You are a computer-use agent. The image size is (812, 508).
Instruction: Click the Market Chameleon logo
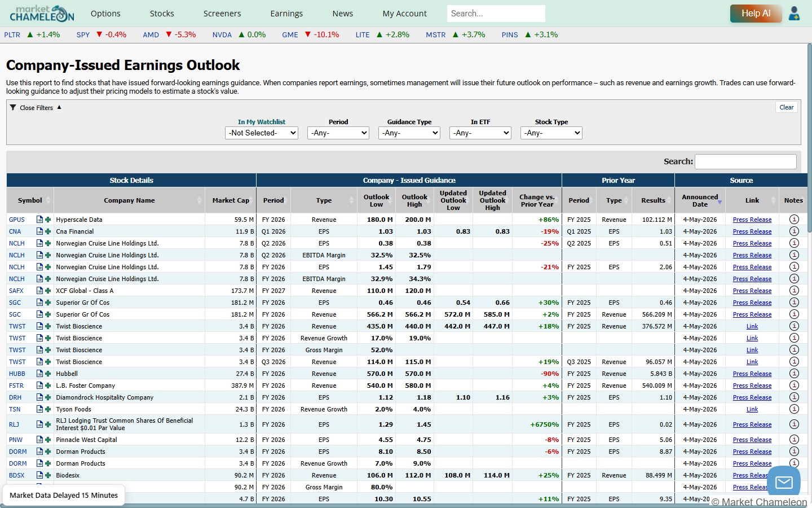[42, 13]
